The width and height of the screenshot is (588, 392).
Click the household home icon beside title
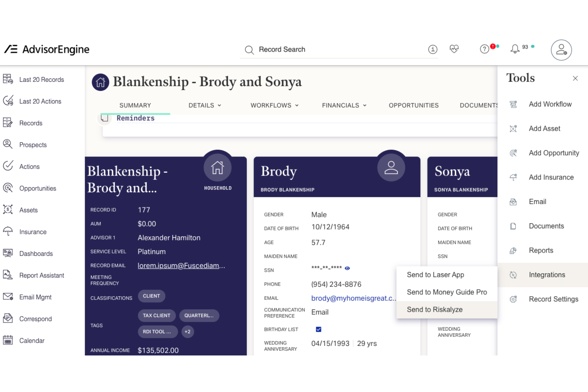101,82
